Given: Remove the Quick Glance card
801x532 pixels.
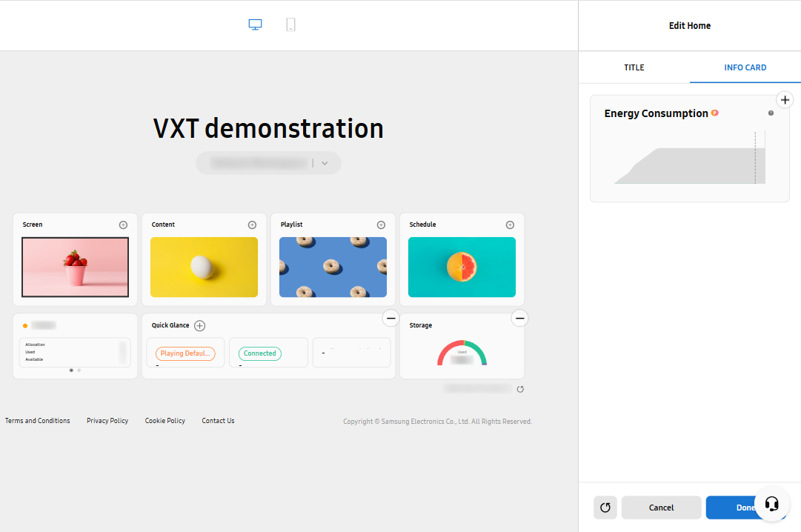Looking at the screenshot, I should coord(391,318).
